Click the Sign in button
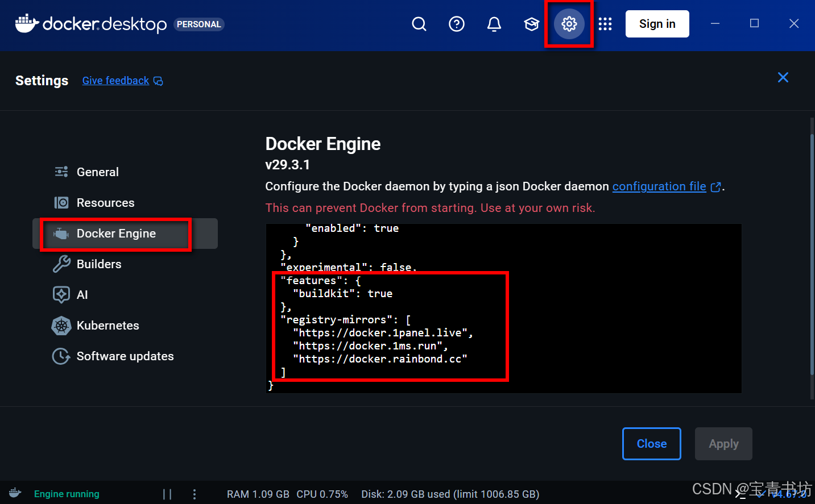The width and height of the screenshot is (815, 504). click(x=657, y=24)
